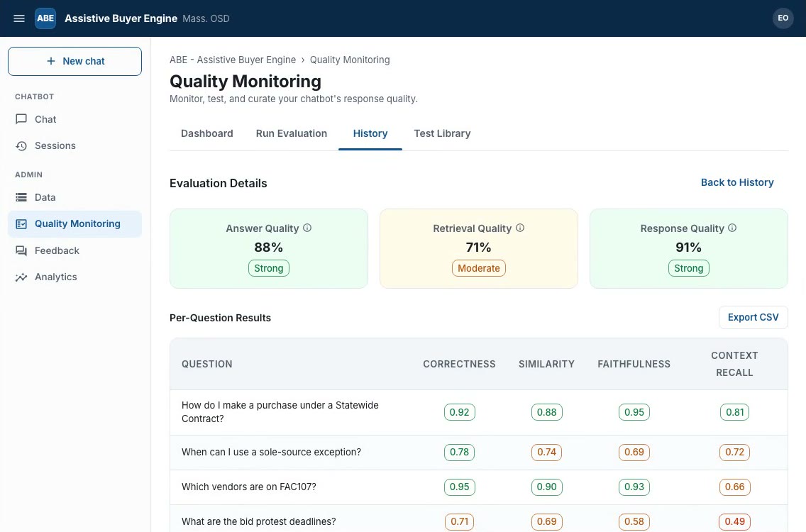Click faithfulness score 0.93
This screenshot has width=806, height=532.
click(x=634, y=487)
